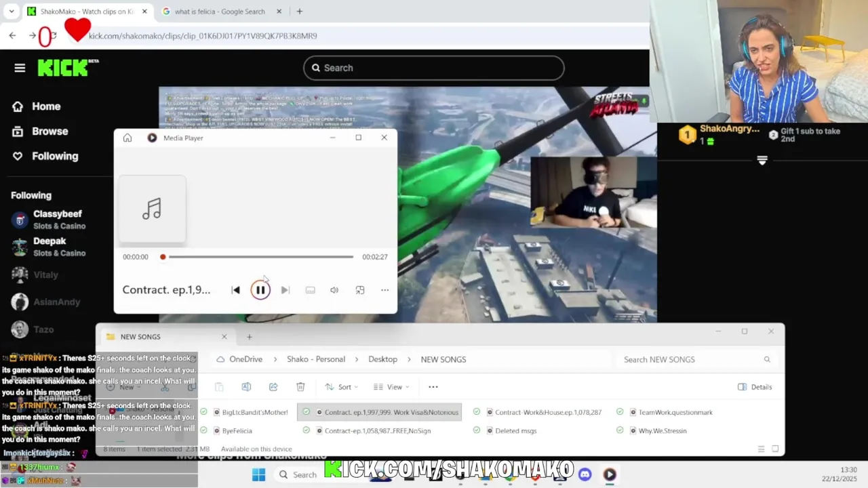Click the red seek handle in Media Player
Viewport: 868px width, 488px height.
click(x=163, y=257)
